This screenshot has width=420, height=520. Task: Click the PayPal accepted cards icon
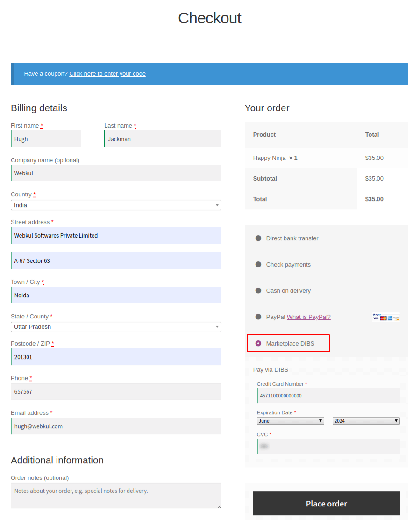[386, 317]
